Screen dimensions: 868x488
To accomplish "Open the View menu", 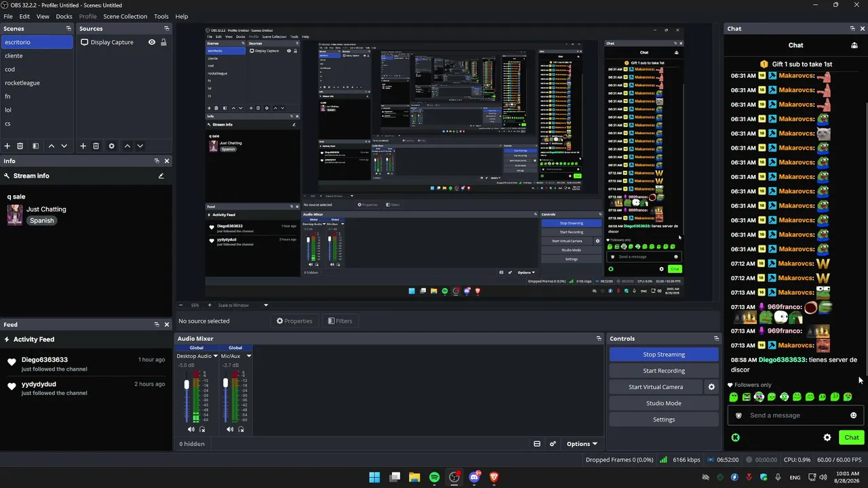I will (x=43, y=16).
